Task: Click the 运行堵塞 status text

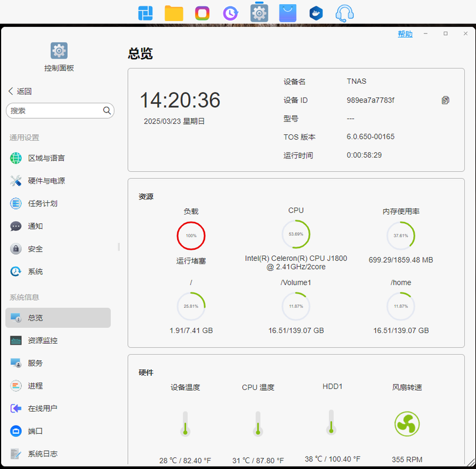Action: pos(191,261)
